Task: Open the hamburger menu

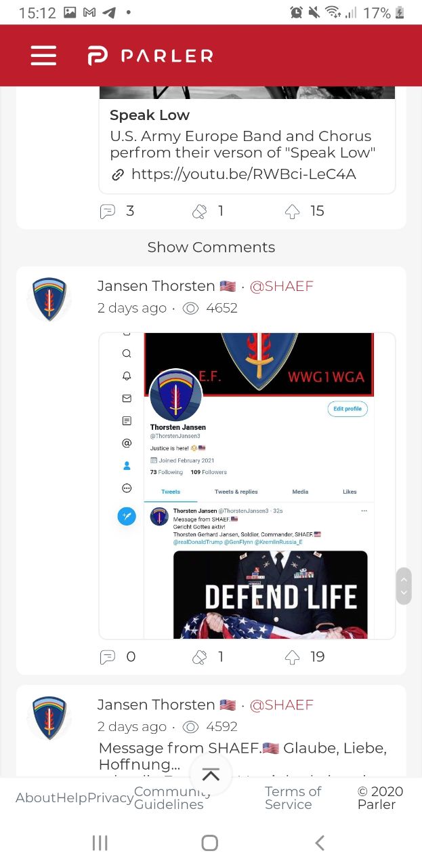Action: coord(43,56)
